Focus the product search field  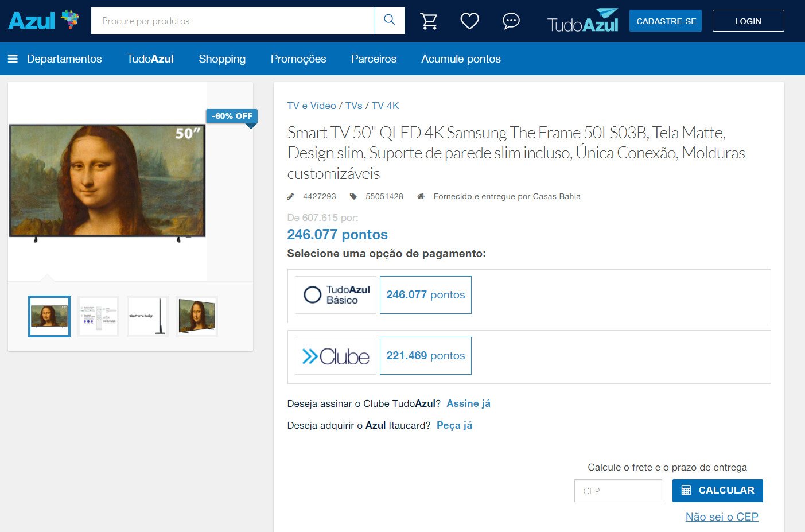[233, 21]
